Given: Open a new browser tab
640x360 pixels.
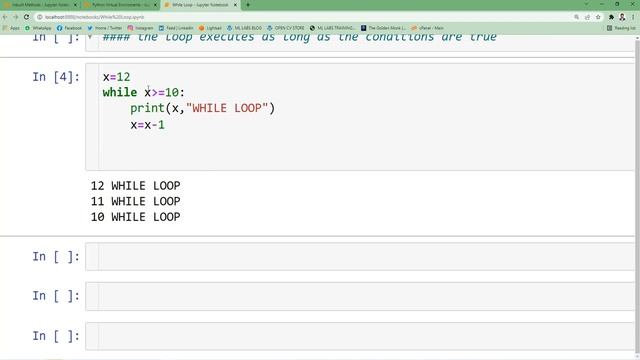Looking at the screenshot, I should tap(248, 5).
